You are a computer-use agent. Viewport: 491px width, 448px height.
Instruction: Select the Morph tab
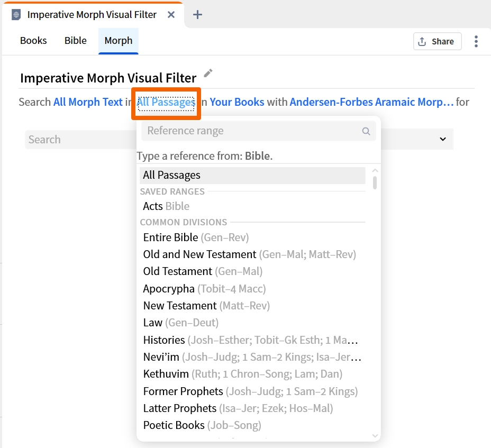coord(119,41)
